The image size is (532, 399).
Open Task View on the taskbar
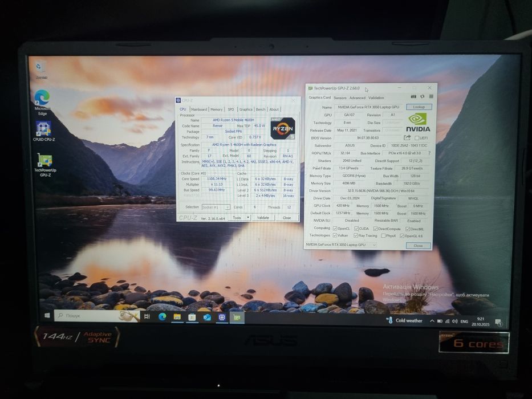(x=147, y=316)
